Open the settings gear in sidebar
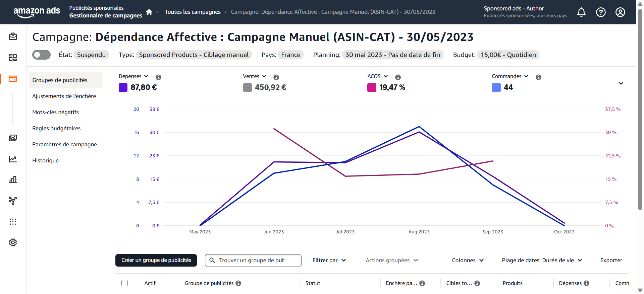644x294 pixels. [13, 242]
